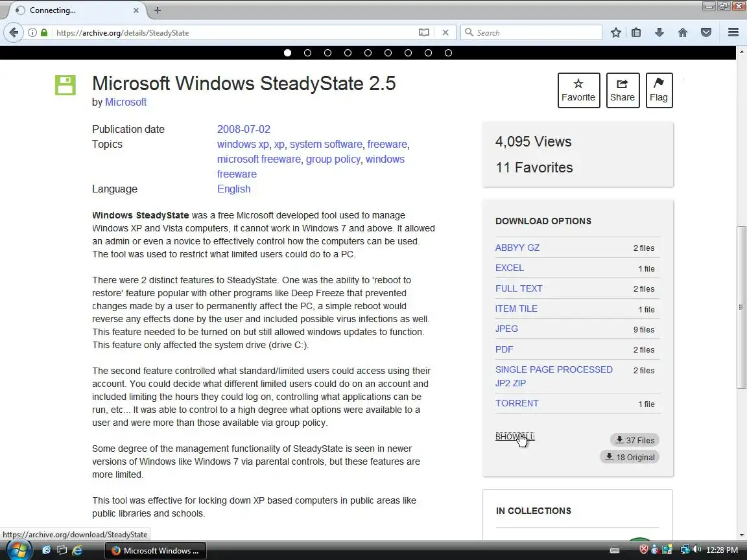This screenshot has height=560, width=747.
Task: Download the 18 Original files
Action: coord(630,457)
